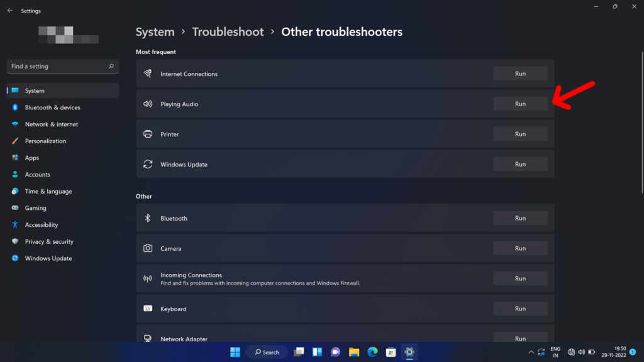Click the Find a setting search box
Image resolution: width=644 pixels, height=362 pixels.
pos(62,66)
